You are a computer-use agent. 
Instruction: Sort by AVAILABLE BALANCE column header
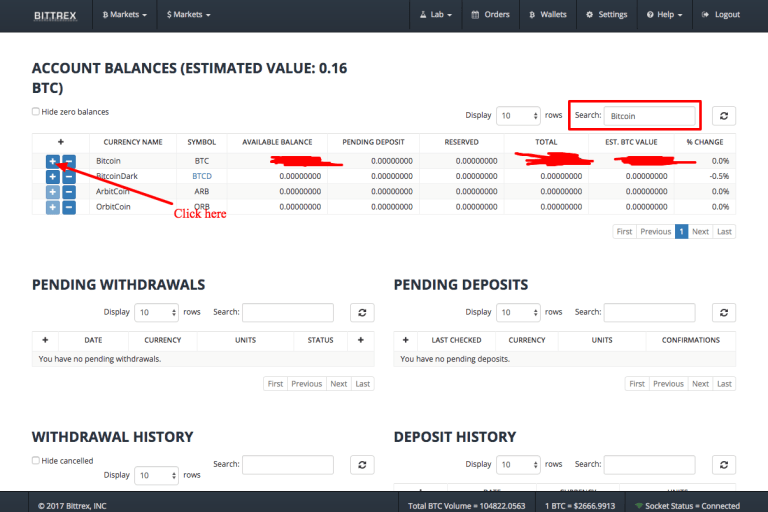click(x=277, y=142)
